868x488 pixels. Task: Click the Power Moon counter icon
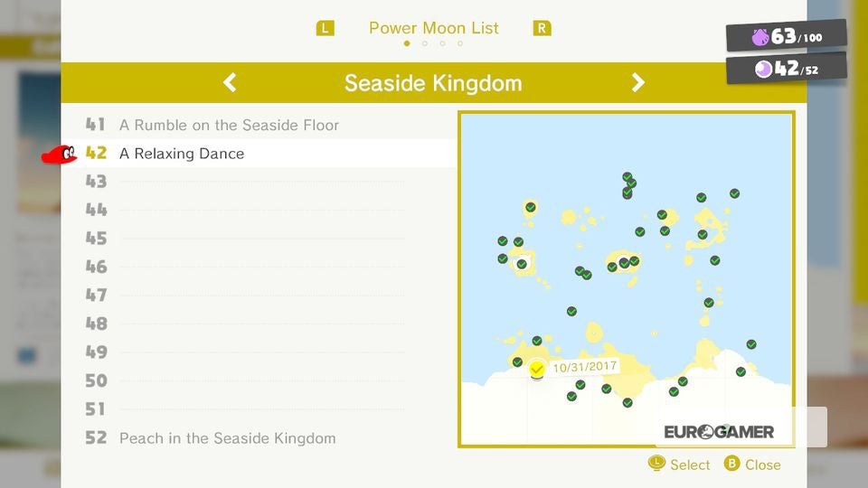click(763, 70)
